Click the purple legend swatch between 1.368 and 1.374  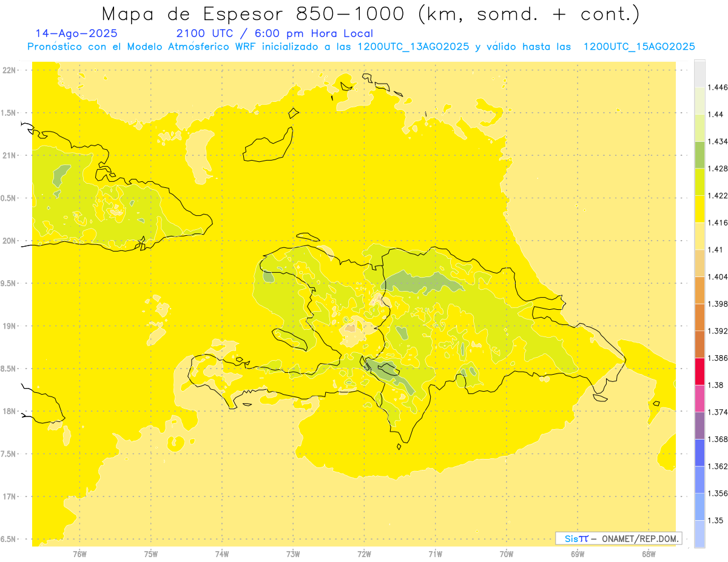pyautogui.click(x=699, y=426)
